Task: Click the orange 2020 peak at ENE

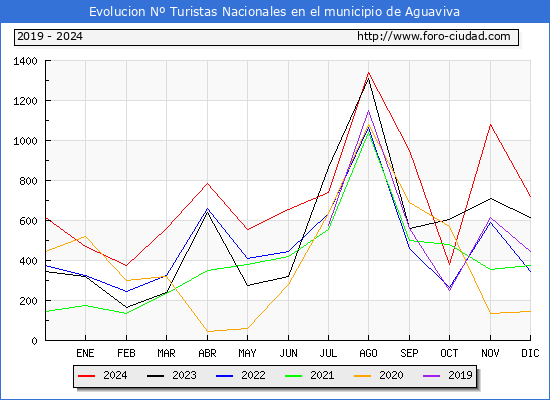Action: coord(85,236)
